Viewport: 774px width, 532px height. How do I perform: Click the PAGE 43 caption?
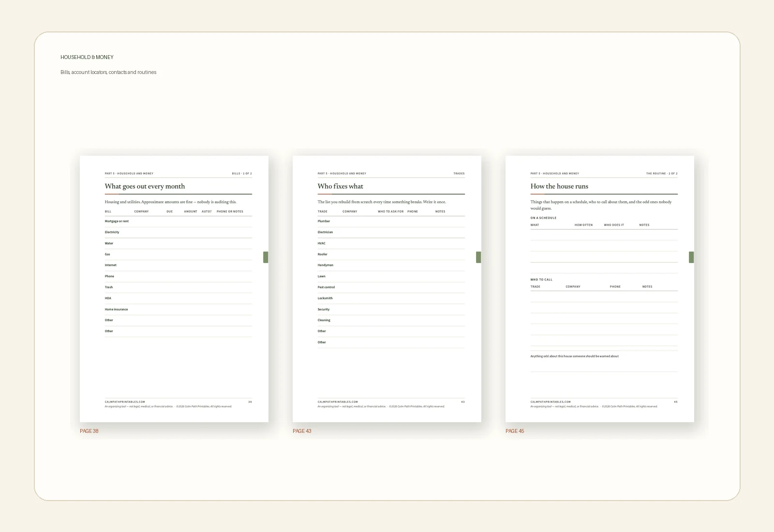302,431
